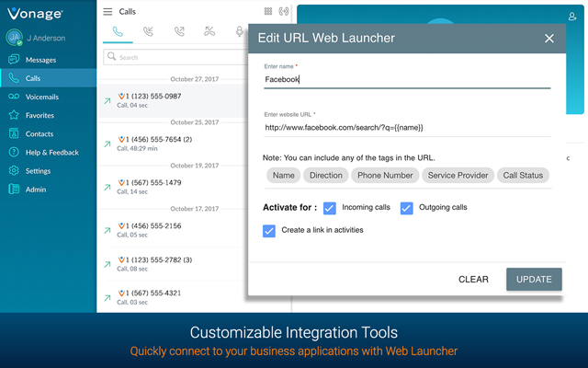This screenshot has width=588, height=368.
Task: Click the search magnifier icon
Action: [x=111, y=56]
